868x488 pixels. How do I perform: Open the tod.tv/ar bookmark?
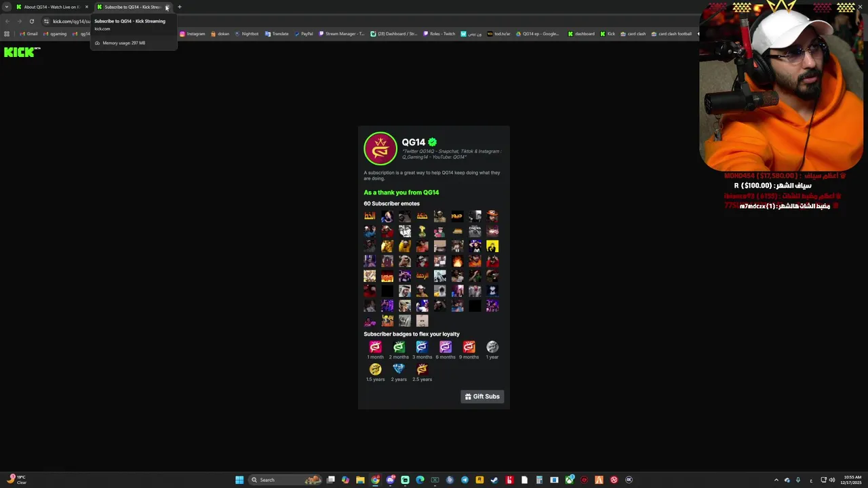coord(498,34)
